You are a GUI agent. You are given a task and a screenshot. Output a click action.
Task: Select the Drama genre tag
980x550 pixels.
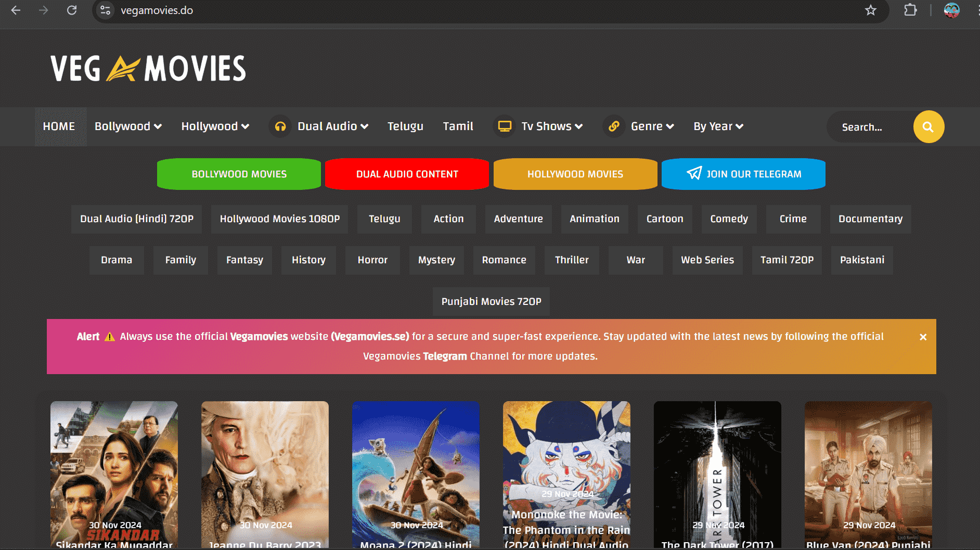[x=117, y=260]
